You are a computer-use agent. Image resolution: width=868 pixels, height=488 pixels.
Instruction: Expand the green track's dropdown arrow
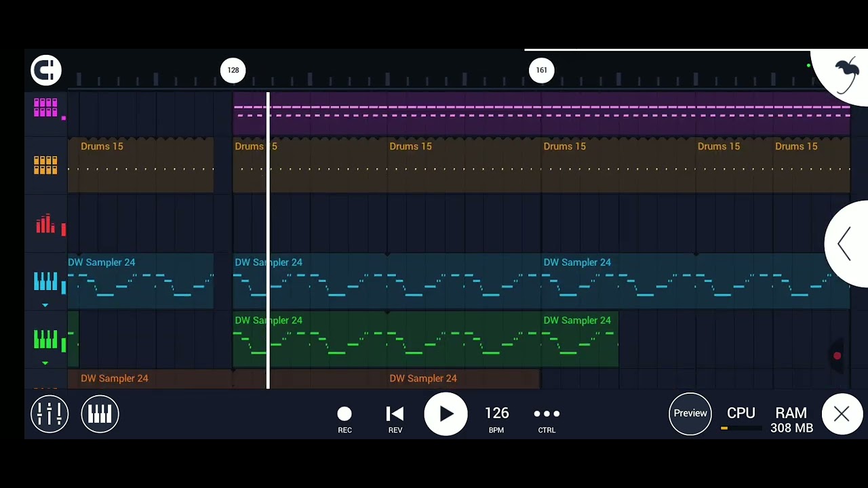pyautogui.click(x=45, y=363)
